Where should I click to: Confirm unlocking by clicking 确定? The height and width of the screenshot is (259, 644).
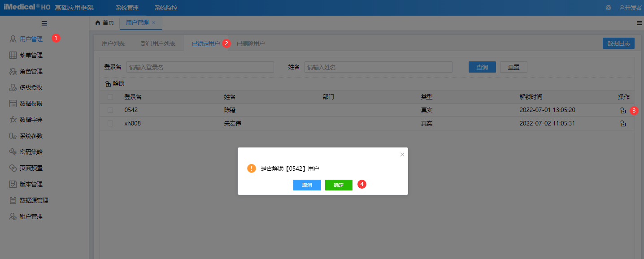[339, 185]
